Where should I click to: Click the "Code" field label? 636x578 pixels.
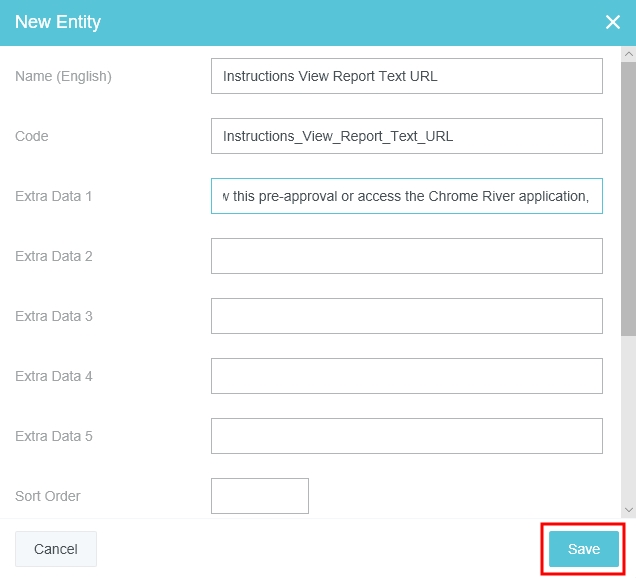pos(32,136)
